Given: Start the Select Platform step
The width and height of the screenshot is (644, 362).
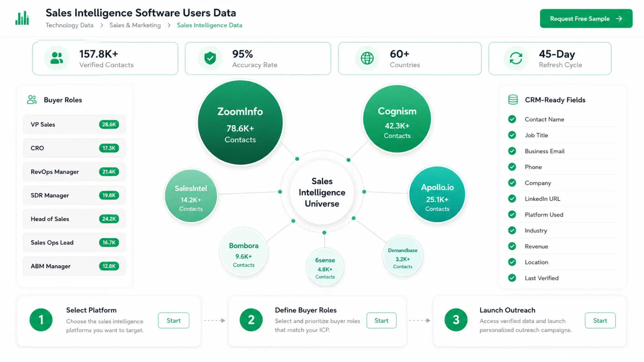Looking at the screenshot, I should pyautogui.click(x=173, y=320).
